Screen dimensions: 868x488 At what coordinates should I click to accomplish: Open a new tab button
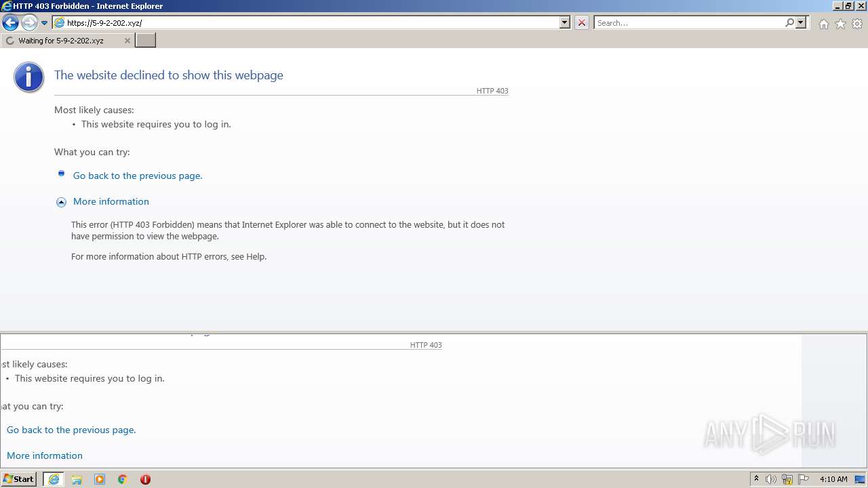pyautogui.click(x=146, y=41)
